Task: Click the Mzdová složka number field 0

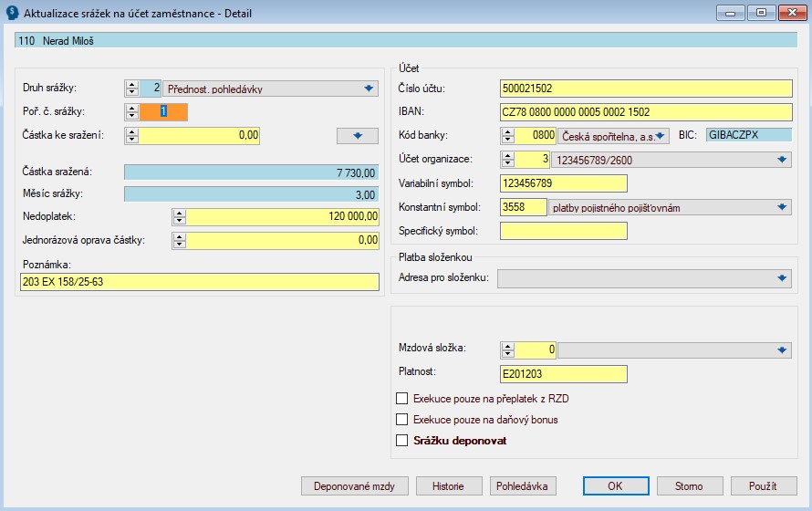Action: pos(536,350)
